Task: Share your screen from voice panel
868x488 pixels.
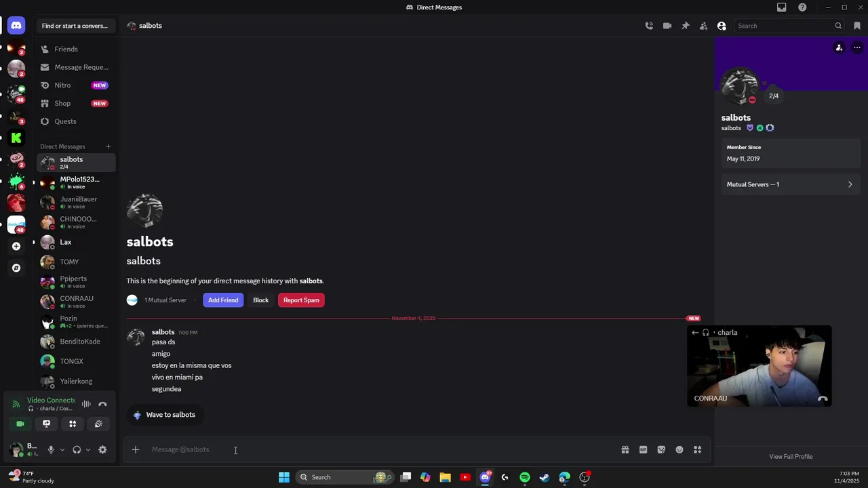Action: (46, 424)
